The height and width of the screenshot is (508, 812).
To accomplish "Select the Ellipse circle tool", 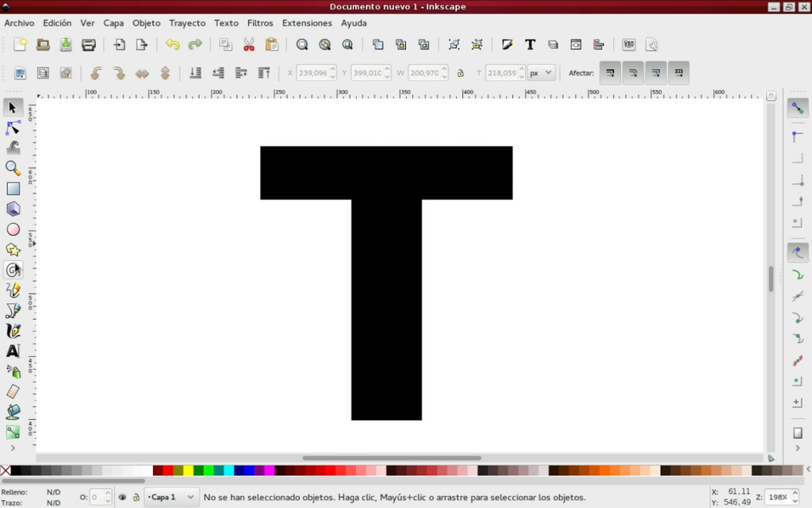I will coord(13,229).
